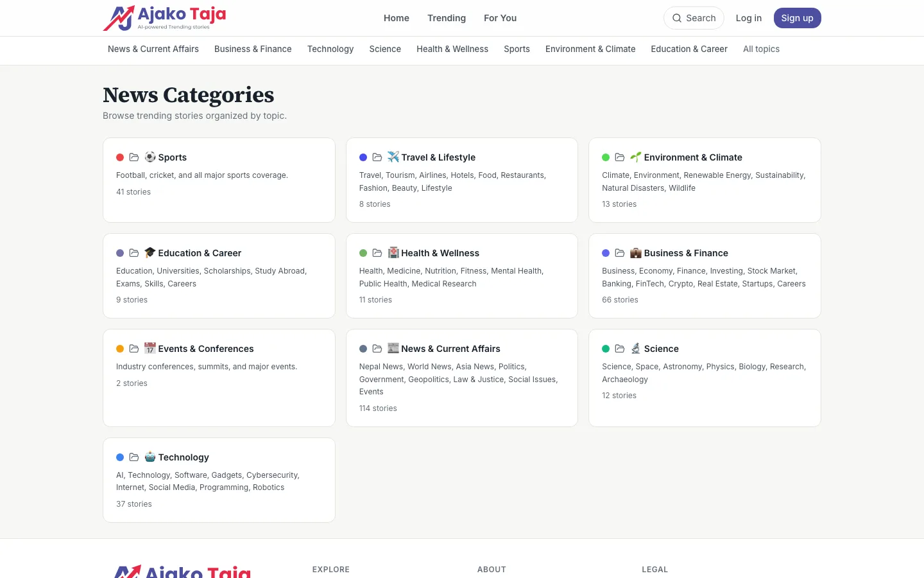Click the Sign up button
The width and height of the screenshot is (924, 578).
(x=797, y=18)
